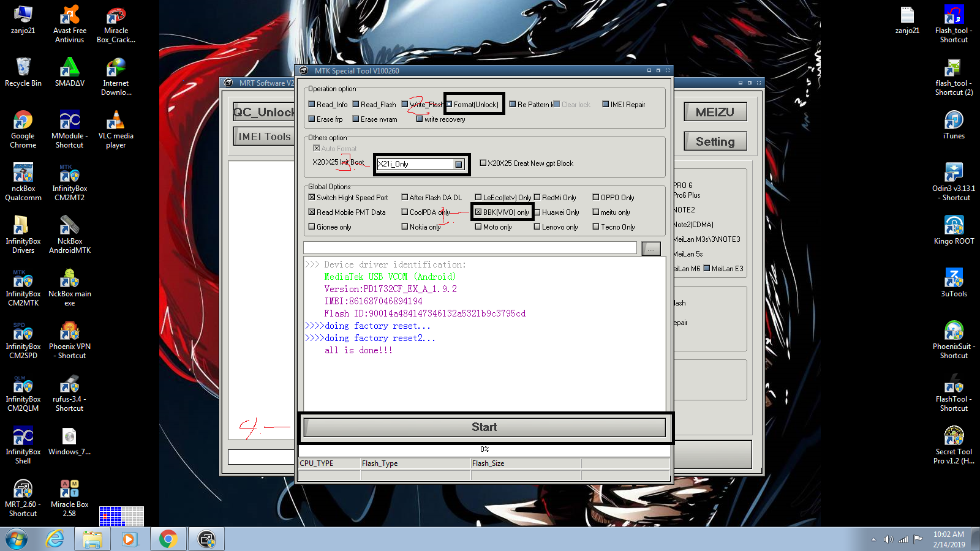Expand the X21i_Only Init Boot dropdown

[459, 164]
